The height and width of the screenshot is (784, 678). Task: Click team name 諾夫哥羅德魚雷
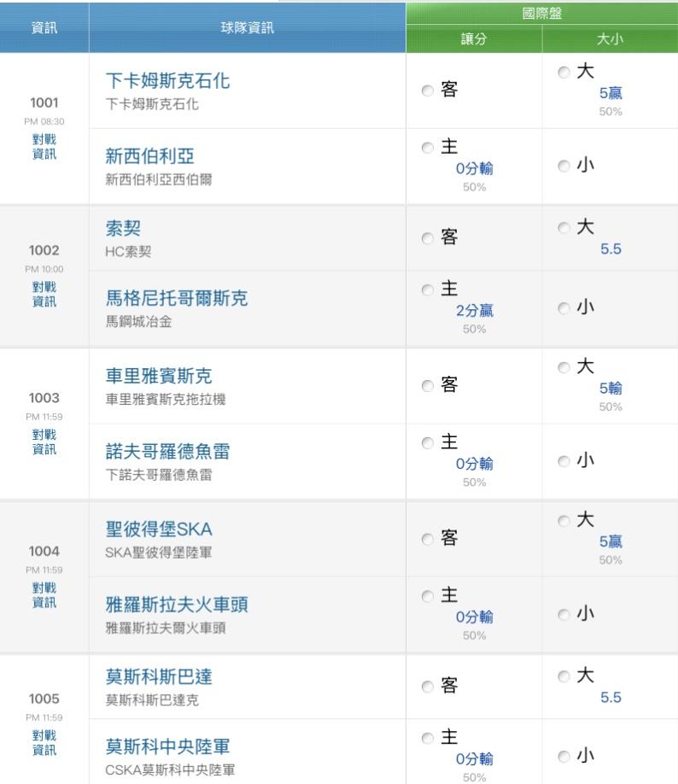tap(167, 453)
